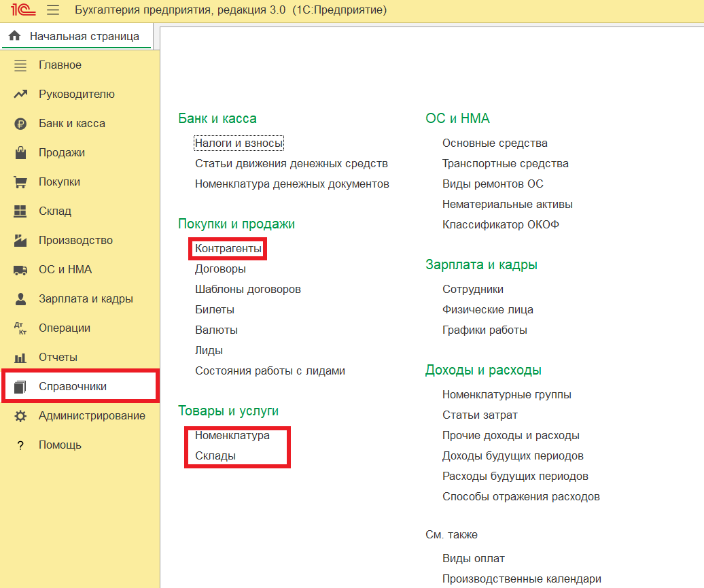The height and width of the screenshot is (588, 704).
Task: Click the bar chart icon for Отчеты
Action: tap(20, 358)
